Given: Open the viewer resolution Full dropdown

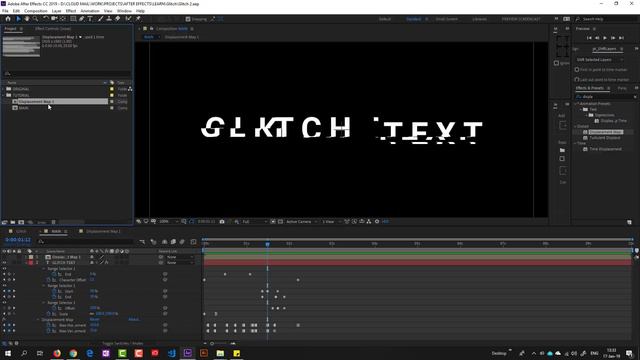Looking at the screenshot, I should pos(254,222).
